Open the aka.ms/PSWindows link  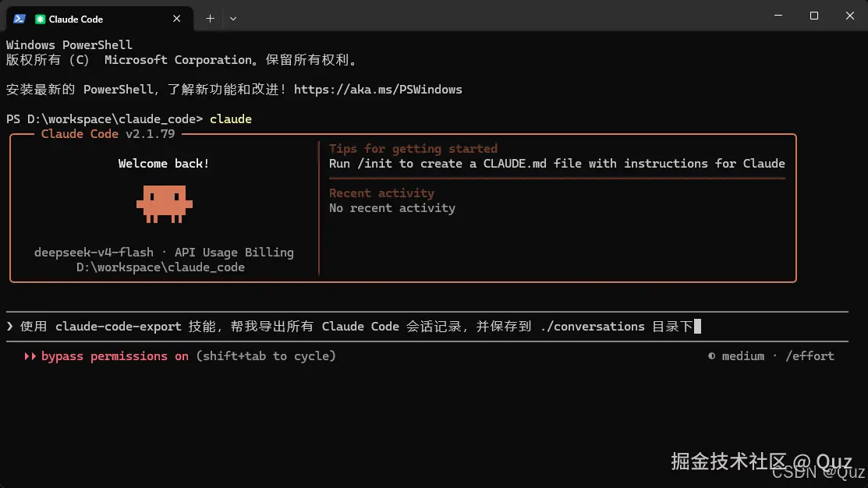pyautogui.click(x=378, y=90)
